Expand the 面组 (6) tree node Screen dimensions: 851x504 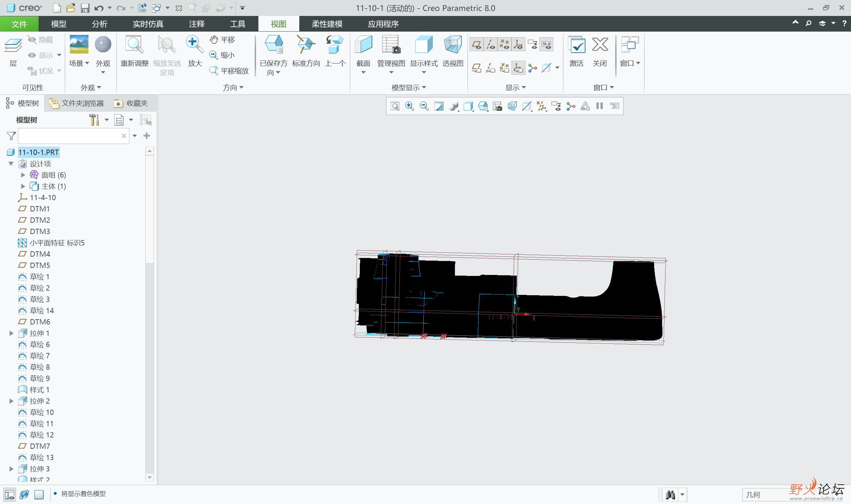coord(23,175)
